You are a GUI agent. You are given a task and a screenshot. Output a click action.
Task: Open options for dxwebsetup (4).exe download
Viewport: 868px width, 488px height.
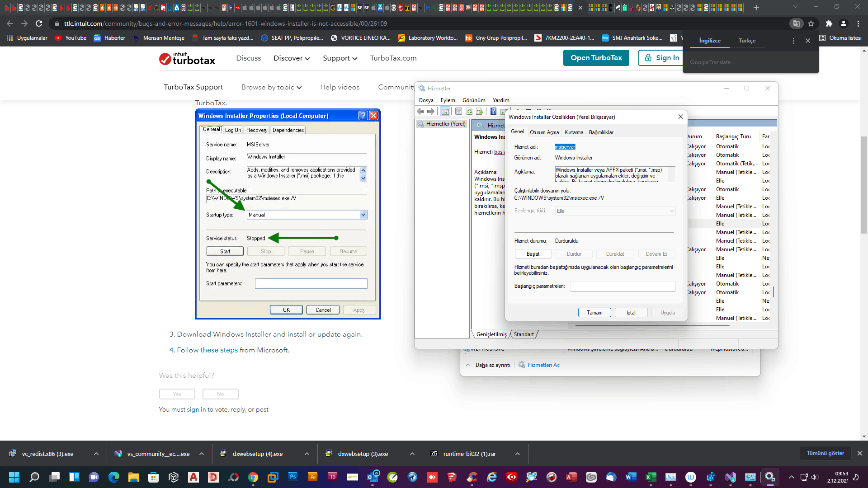tap(307, 454)
